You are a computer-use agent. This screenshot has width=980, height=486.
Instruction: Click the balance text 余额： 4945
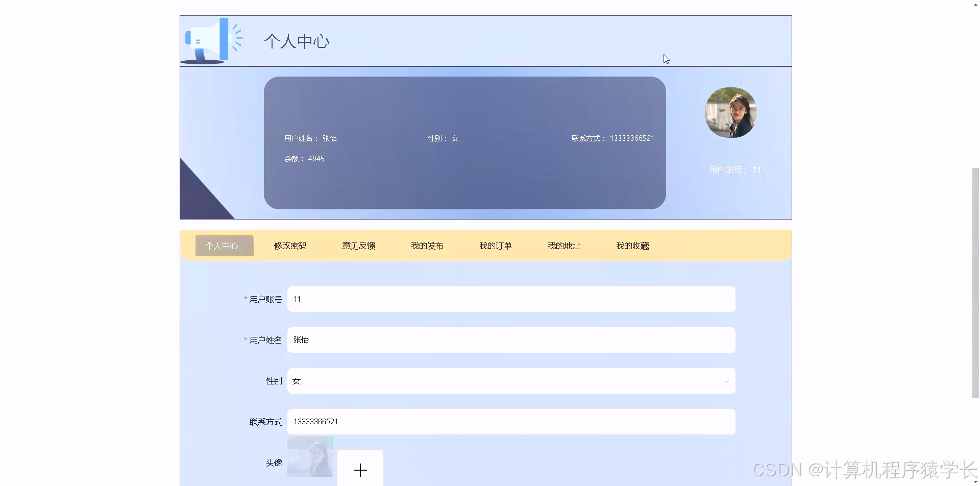(304, 159)
